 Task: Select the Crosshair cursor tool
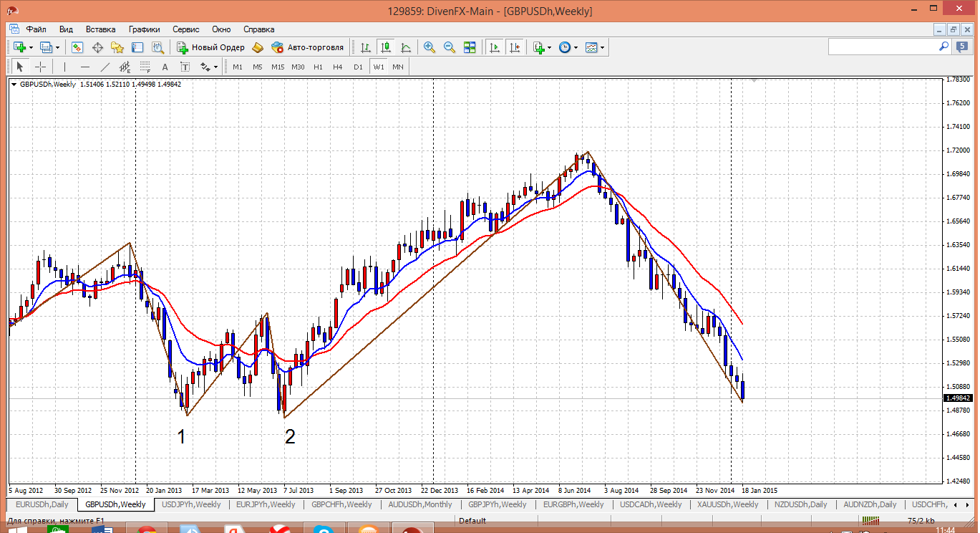41,67
